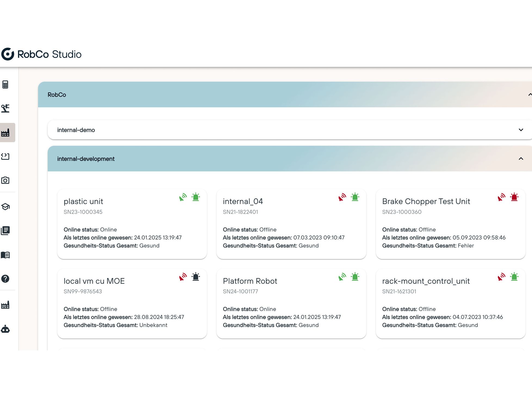The height and width of the screenshot is (401, 532).
Task: Expand the internal-demo section
Action: point(290,130)
